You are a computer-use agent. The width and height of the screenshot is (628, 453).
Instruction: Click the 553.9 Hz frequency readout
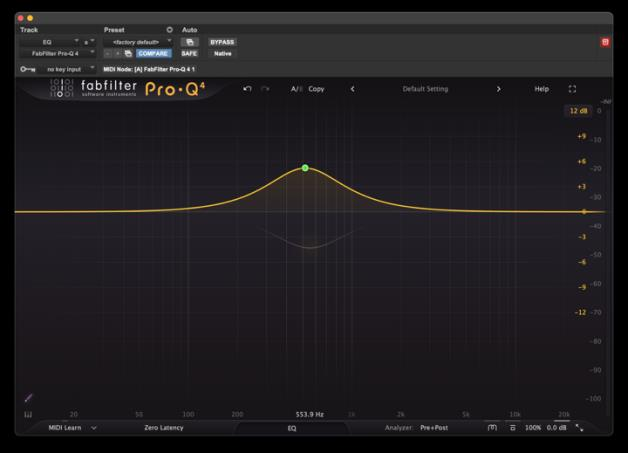pos(310,414)
